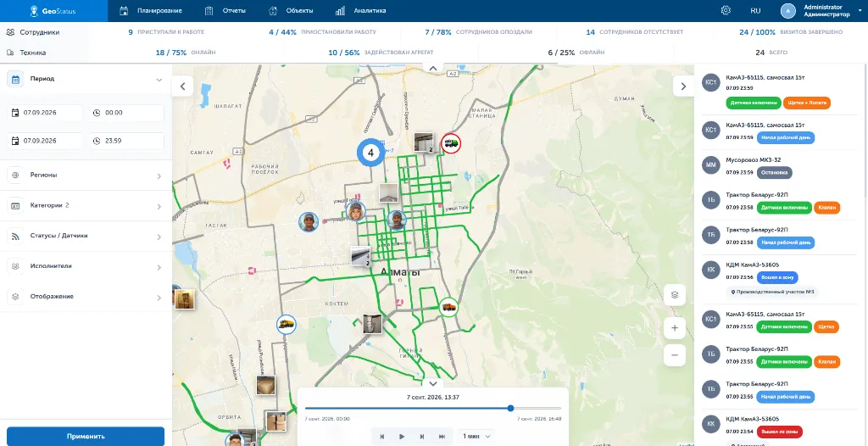Select the yellow truck marker with blue ring
This screenshot has width=868, height=446.
tap(287, 324)
